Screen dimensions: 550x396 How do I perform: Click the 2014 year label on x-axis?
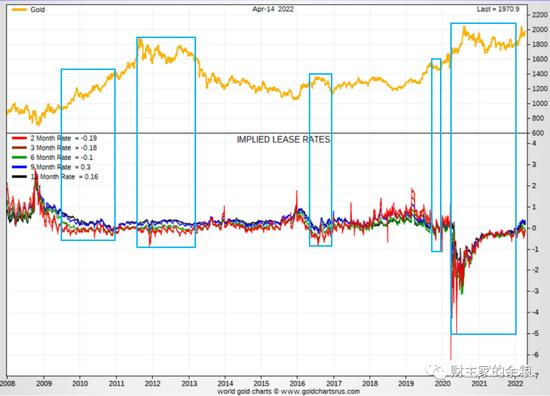[x=225, y=383]
